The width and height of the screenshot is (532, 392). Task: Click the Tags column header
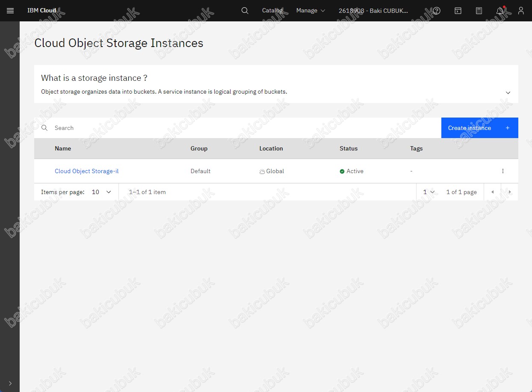[416, 148]
